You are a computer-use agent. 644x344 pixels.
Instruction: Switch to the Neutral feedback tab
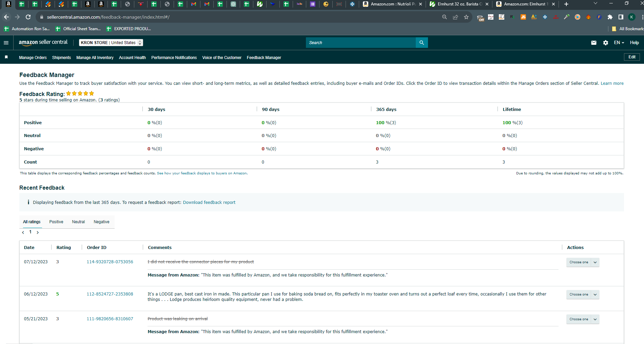tap(78, 222)
